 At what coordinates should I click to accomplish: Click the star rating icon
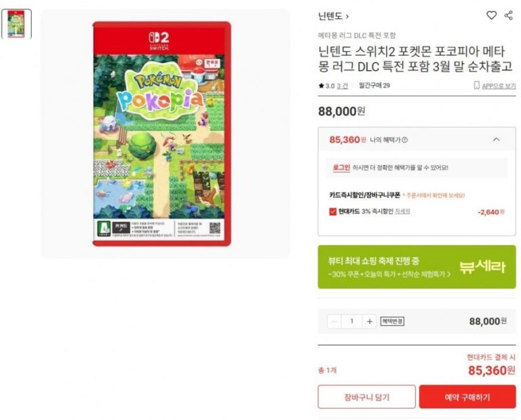(x=321, y=85)
